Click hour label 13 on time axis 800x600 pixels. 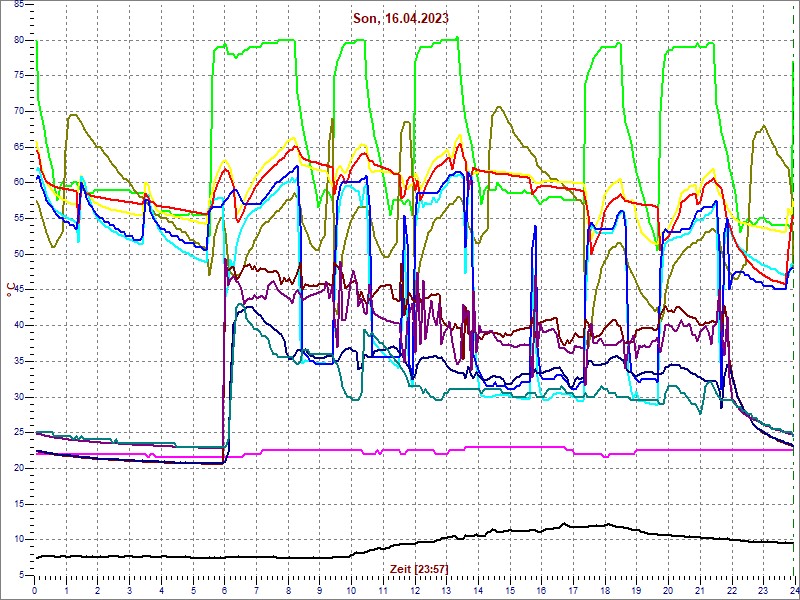(446, 590)
